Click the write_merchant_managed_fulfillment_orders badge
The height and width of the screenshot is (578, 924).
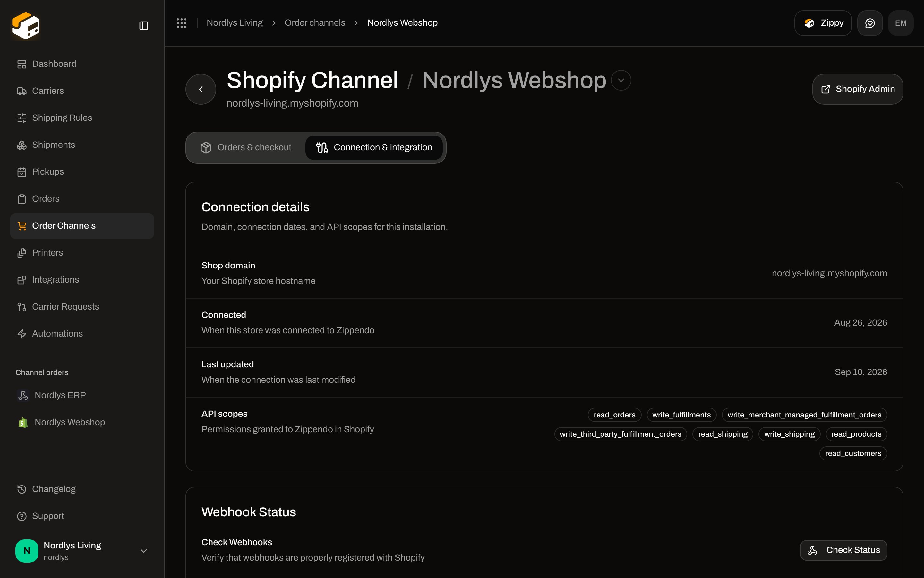point(805,415)
